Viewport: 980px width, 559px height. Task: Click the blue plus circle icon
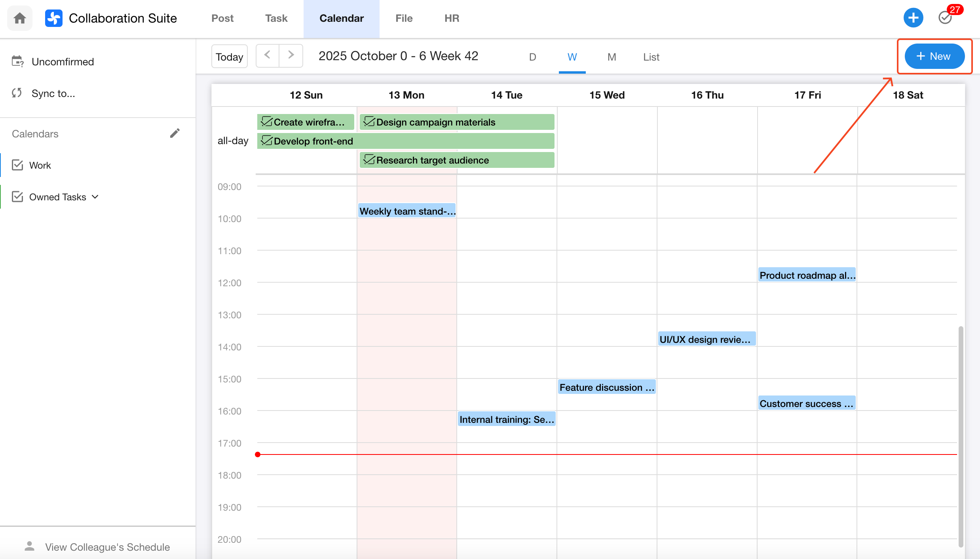point(913,18)
